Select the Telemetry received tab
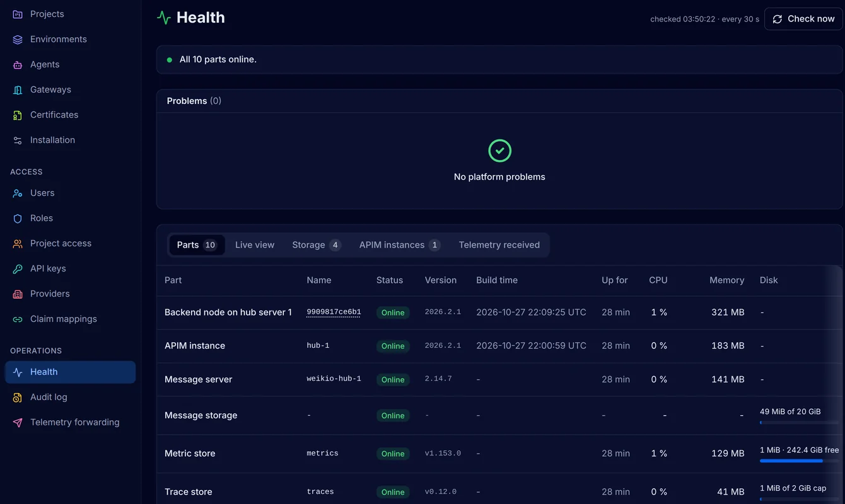The image size is (845, 504). 499,245
